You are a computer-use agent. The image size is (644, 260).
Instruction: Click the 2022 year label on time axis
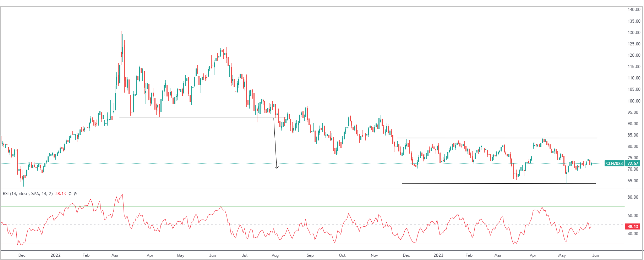coord(56,255)
